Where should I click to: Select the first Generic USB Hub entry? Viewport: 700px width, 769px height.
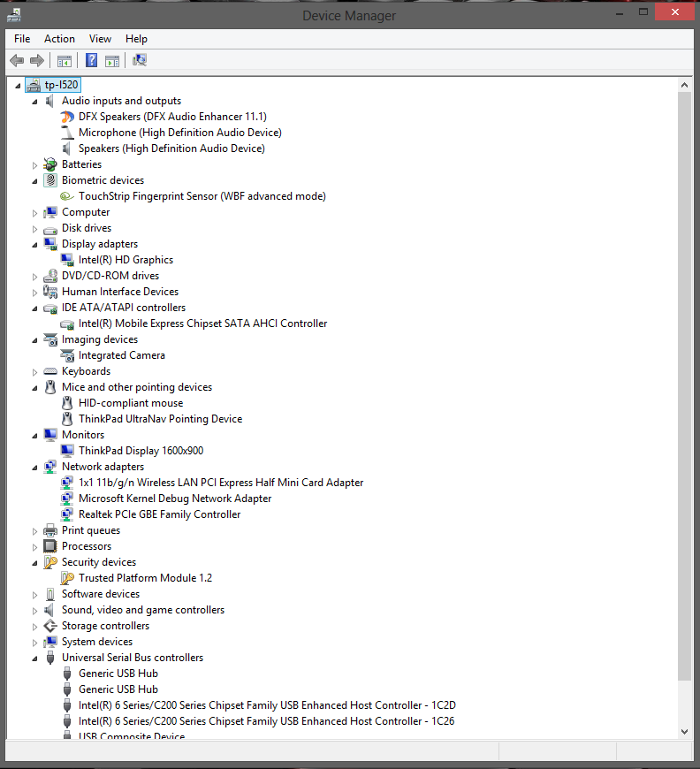(118, 674)
